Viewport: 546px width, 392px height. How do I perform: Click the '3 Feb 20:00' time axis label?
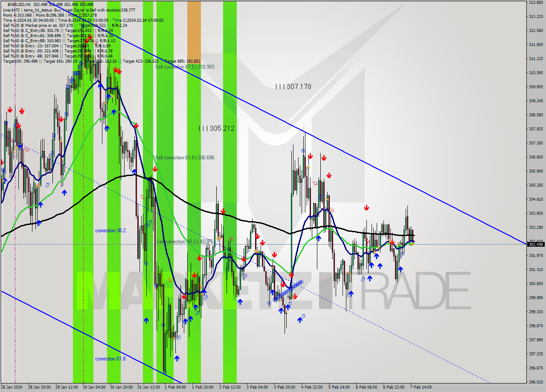285,387
